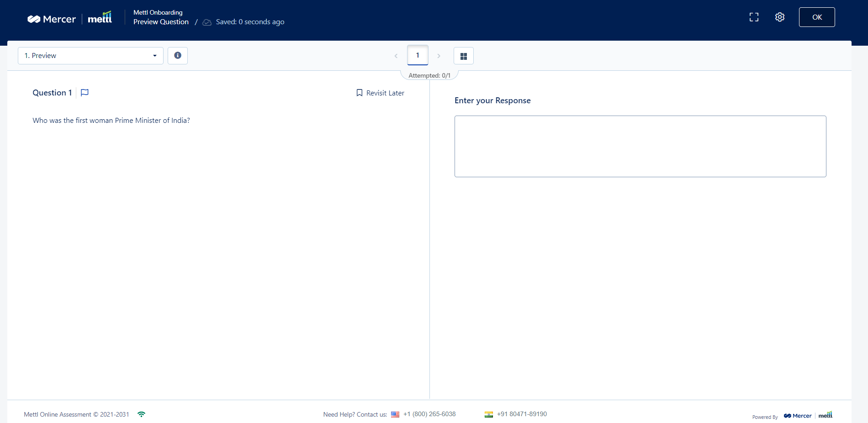Click the US phone number +1 (800) 265-6038
868x423 pixels.
[x=434, y=414]
